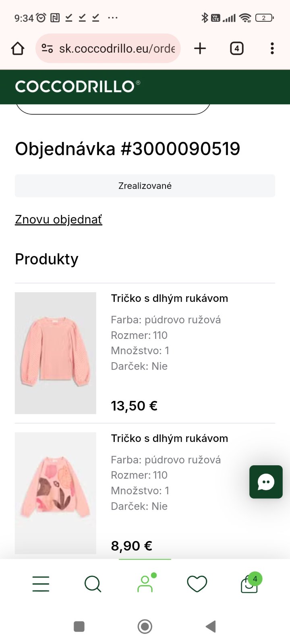Open first Tričko s dlhým rukávom title
The width and height of the screenshot is (290, 644).
point(170,298)
